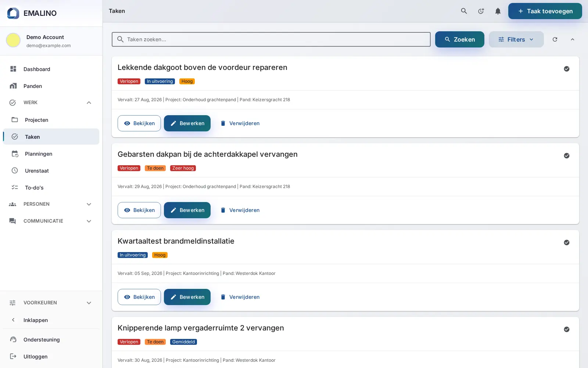Click Bewerken on Lekkende dakgoot task
Viewport: 588px width, 368px height.
[x=187, y=123]
